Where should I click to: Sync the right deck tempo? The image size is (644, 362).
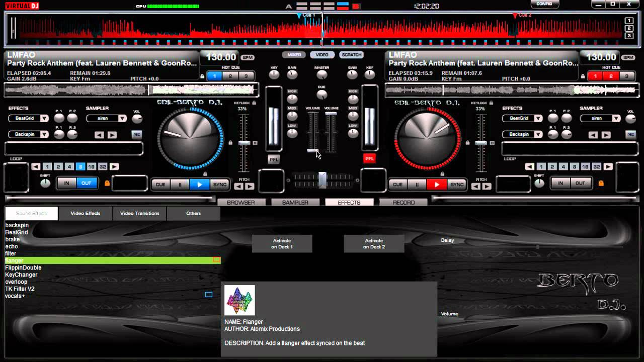point(457,185)
